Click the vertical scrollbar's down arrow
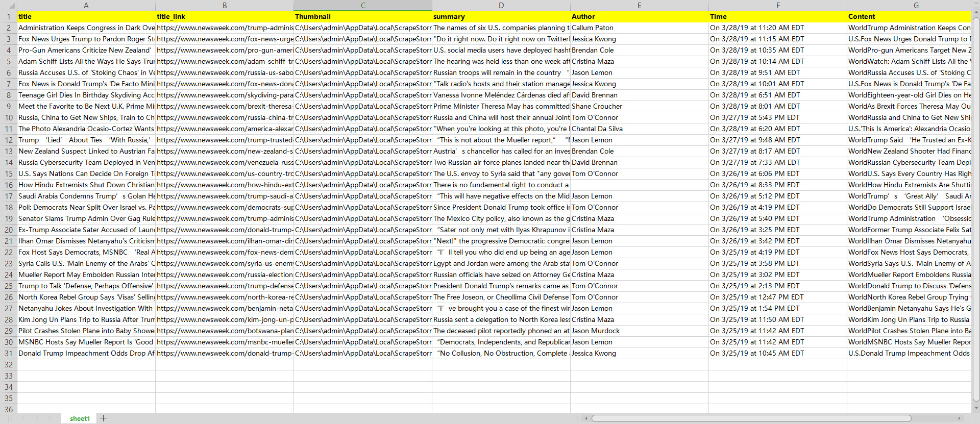This screenshot has height=424, width=980. click(976, 408)
